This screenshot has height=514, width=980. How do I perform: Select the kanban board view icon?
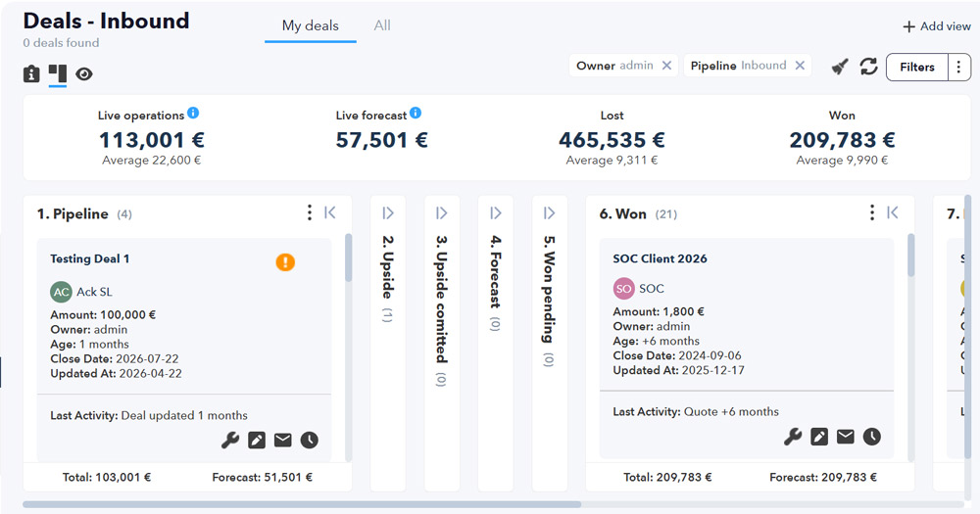point(58,73)
